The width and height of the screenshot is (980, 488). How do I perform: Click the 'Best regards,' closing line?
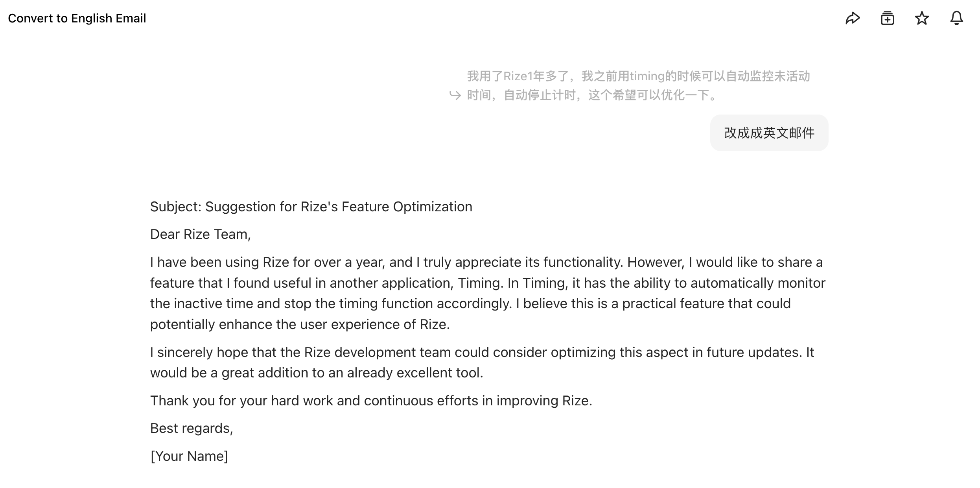pos(192,428)
